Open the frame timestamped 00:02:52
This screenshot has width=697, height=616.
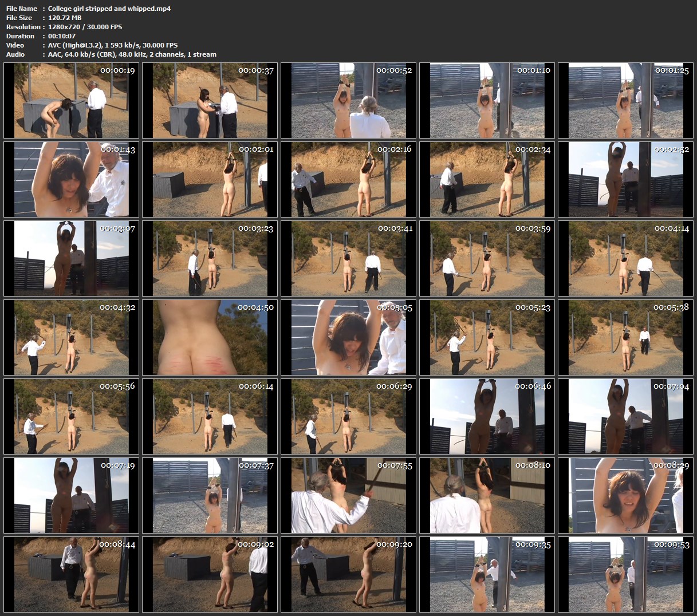(x=626, y=180)
